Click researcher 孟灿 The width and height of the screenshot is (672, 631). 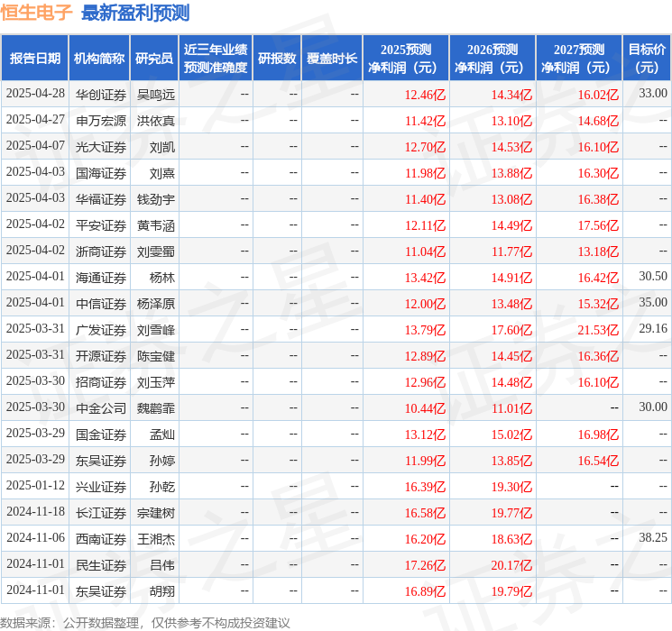coord(162,434)
